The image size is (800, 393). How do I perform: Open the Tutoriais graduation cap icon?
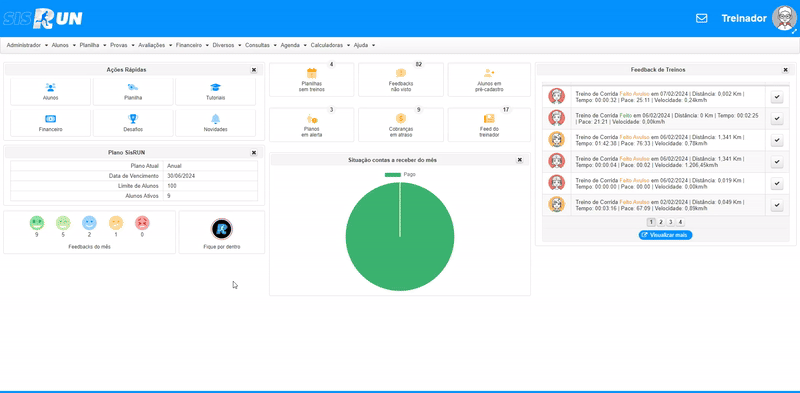coord(215,87)
